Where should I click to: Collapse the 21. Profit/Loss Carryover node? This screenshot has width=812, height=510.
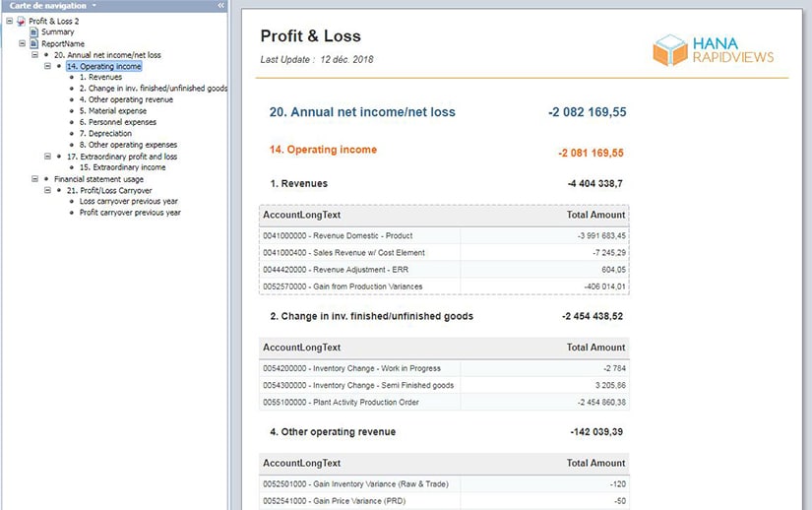tap(47, 190)
